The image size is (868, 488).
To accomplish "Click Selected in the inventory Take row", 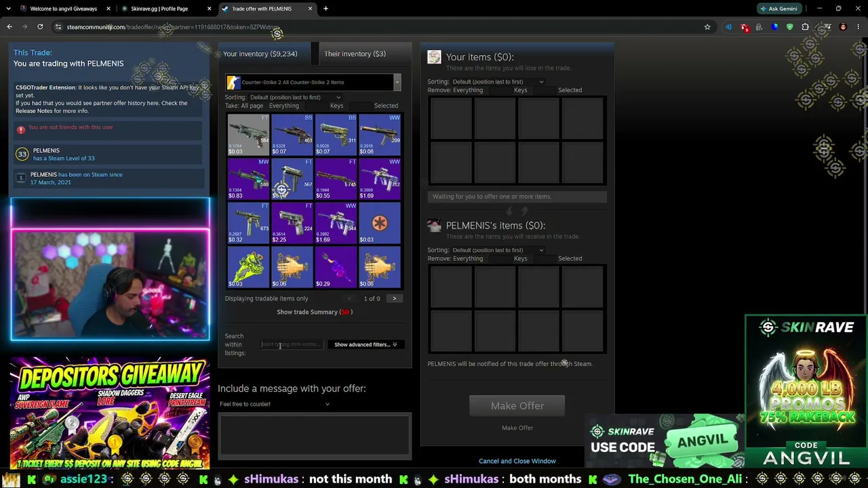I will click(386, 106).
